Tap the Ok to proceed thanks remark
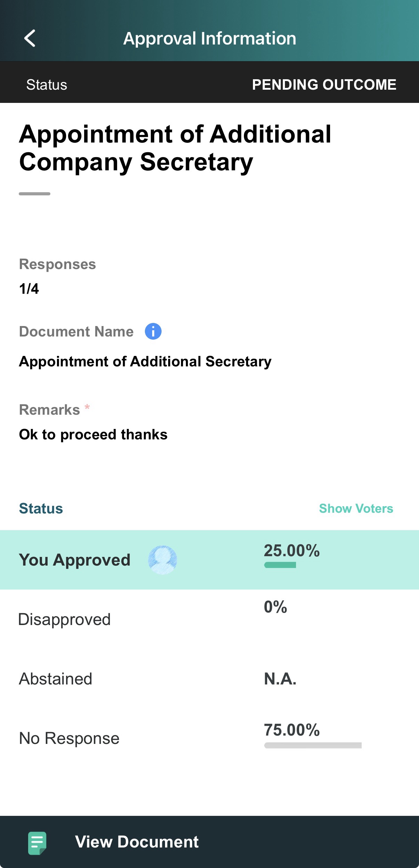Screen dimensions: 419x868 (93, 435)
